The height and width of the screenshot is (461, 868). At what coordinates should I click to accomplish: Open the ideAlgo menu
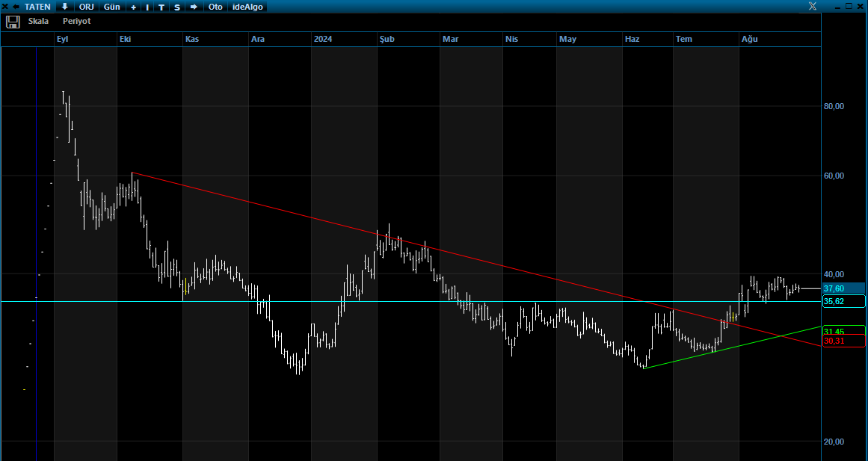[247, 7]
